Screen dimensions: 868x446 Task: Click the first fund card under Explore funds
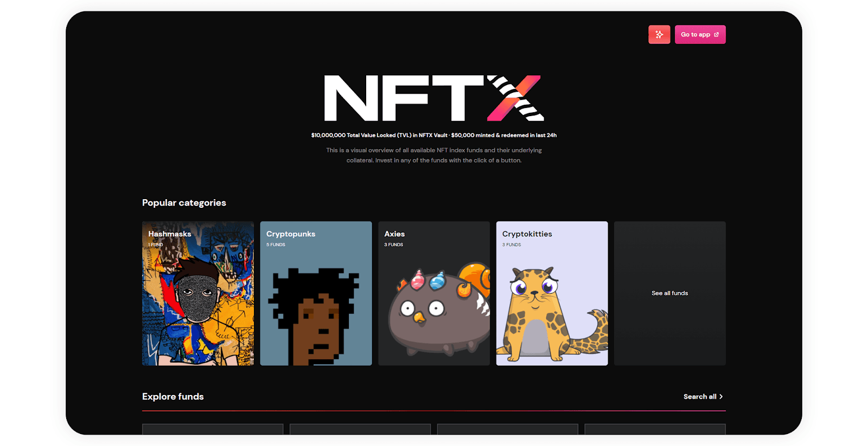(213, 429)
